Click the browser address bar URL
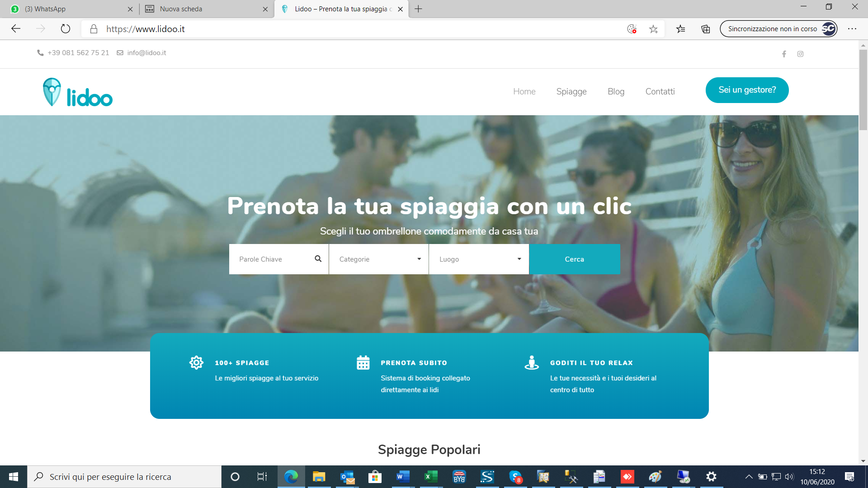This screenshot has height=488, width=868. pos(146,29)
